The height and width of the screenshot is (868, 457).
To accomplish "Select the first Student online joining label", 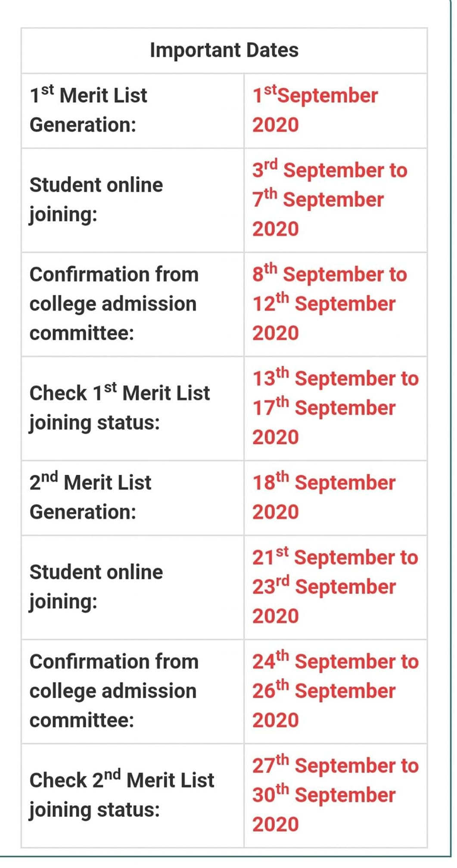I will [x=96, y=200].
